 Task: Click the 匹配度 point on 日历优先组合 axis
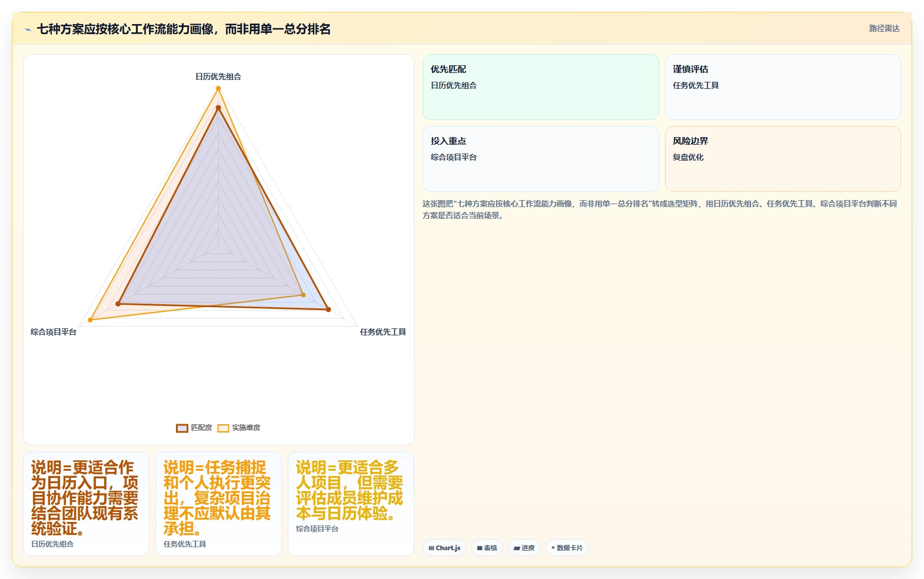click(218, 108)
